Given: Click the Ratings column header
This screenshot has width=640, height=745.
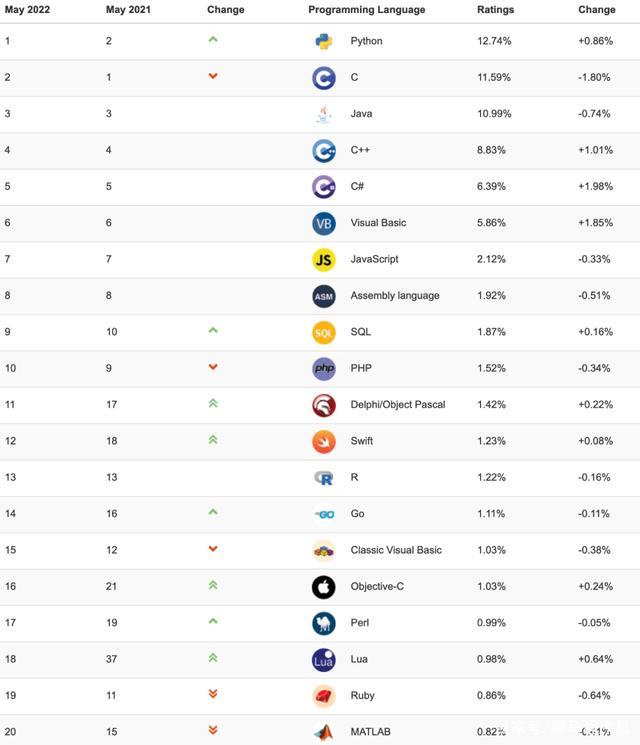Looking at the screenshot, I should [495, 10].
